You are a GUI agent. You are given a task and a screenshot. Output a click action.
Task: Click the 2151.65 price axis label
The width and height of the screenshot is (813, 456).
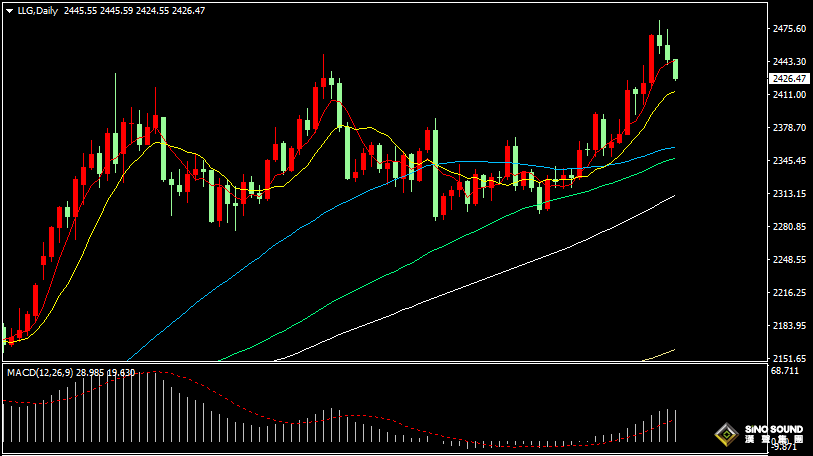(790, 358)
